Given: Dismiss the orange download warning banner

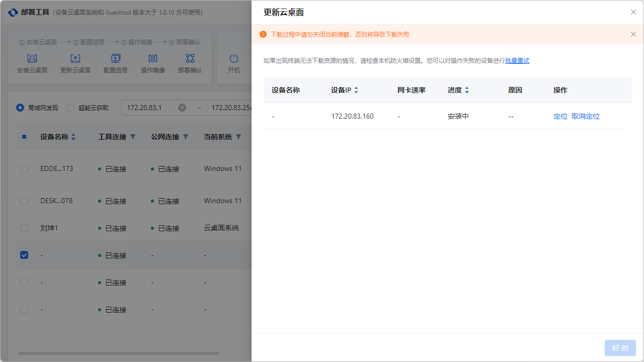Looking at the screenshot, I should [x=633, y=34].
